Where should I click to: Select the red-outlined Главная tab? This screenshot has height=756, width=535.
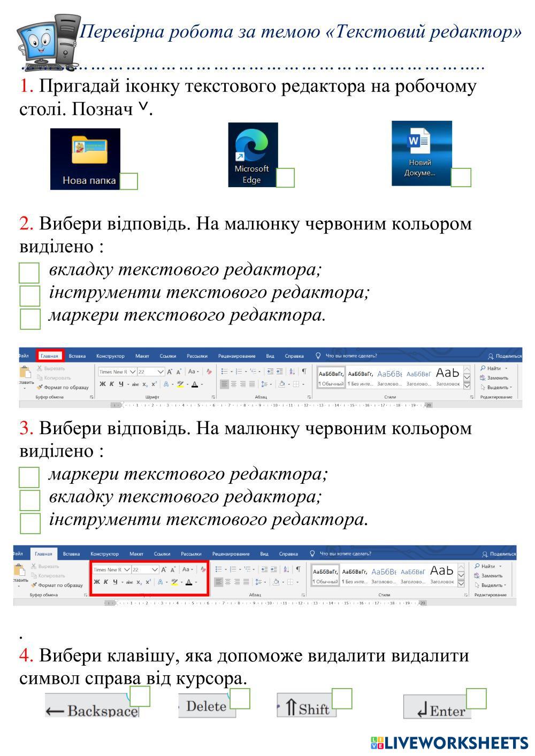pos(49,356)
